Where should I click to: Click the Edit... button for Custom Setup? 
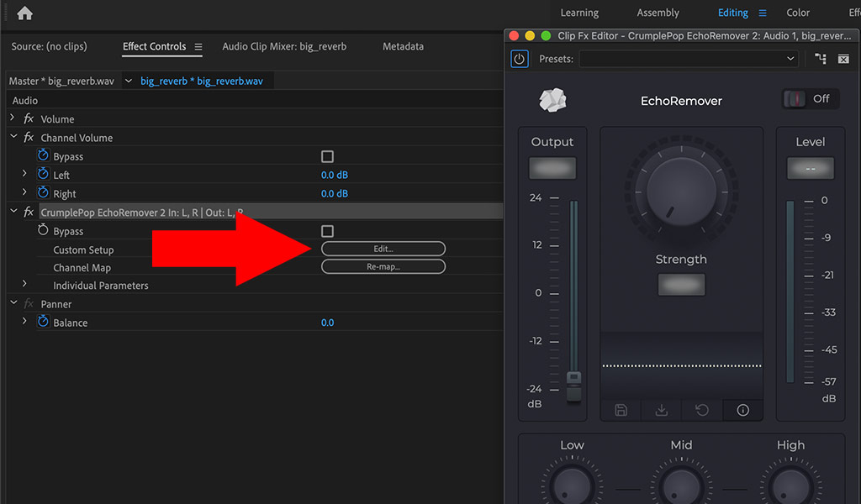point(383,249)
